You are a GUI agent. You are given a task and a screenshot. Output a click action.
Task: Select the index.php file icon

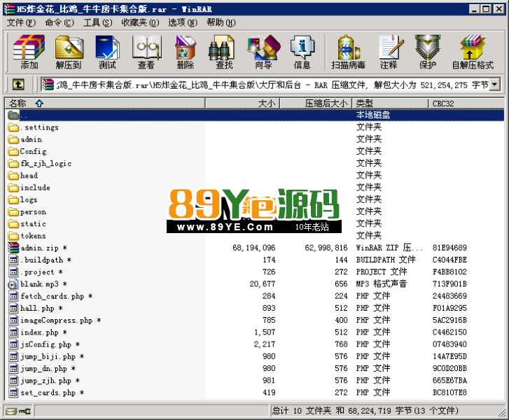(x=13, y=332)
